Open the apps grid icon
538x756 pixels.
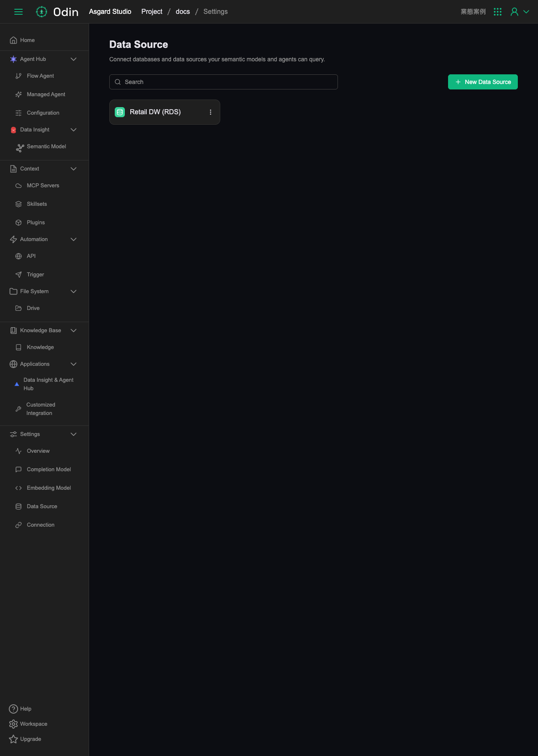point(498,12)
